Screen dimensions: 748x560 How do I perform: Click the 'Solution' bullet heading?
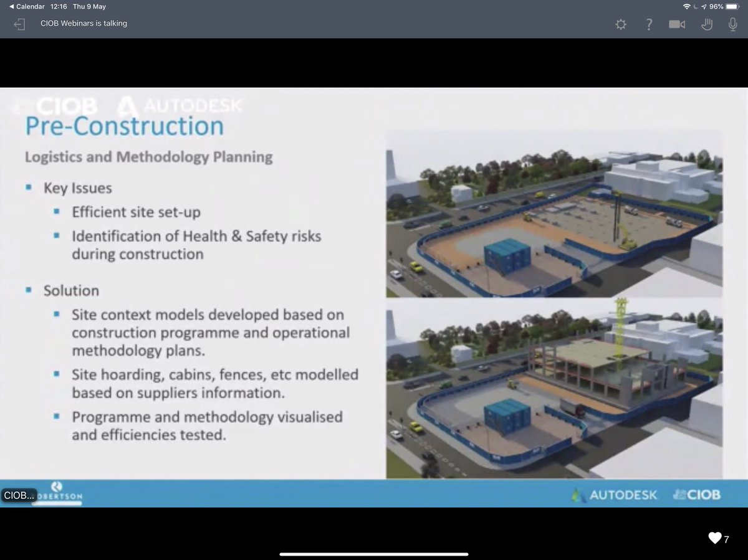click(x=71, y=291)
